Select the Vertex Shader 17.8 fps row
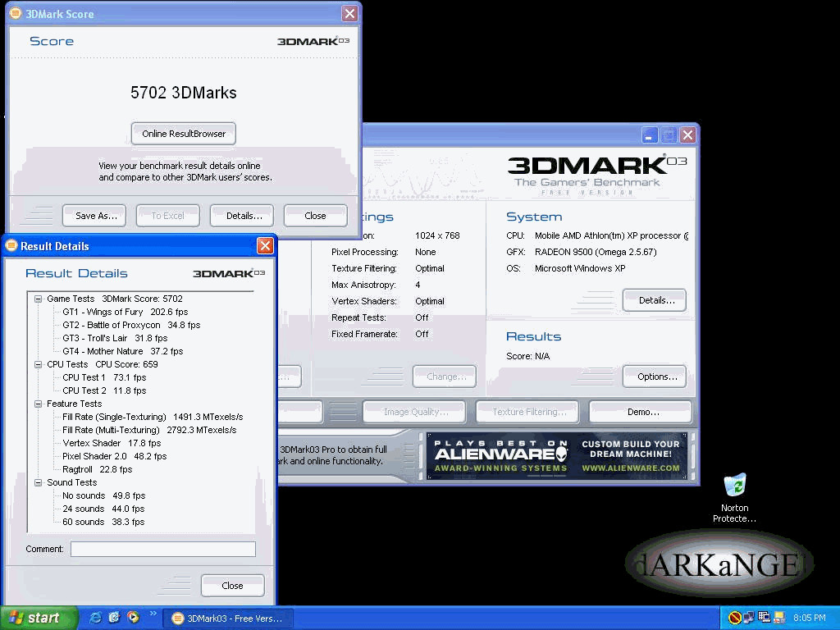This screenshot has width=840, height=630. click(112, 444)
